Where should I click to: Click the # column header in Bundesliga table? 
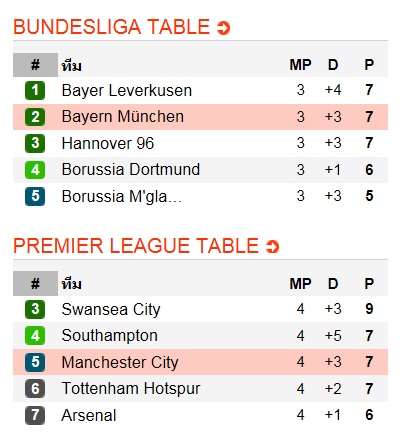tap(35, 65)
